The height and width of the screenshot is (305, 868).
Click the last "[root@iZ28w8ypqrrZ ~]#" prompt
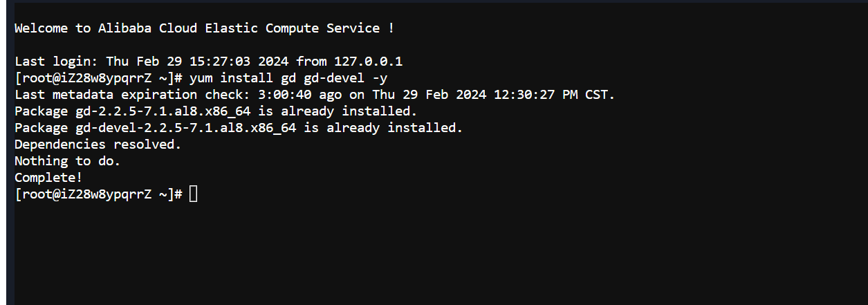click(98, 194)
